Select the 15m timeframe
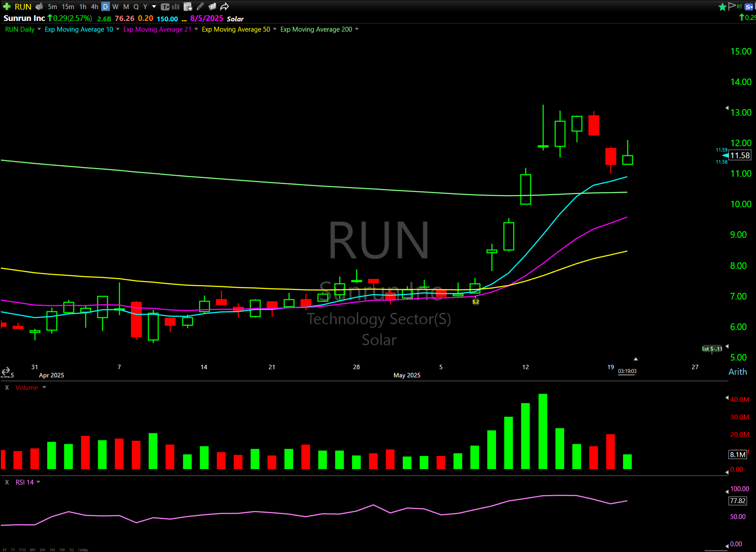Viewport: 756px width, 552px height. [68, 7]
